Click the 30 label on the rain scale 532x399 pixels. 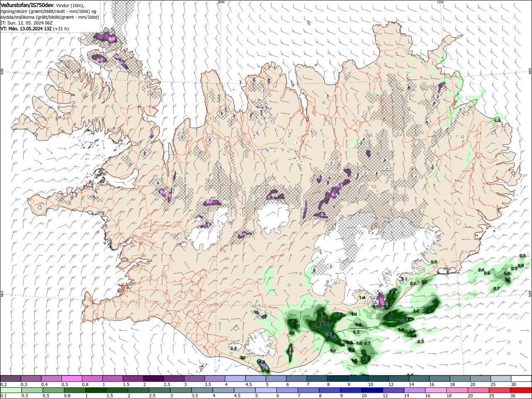pos(512,396)
